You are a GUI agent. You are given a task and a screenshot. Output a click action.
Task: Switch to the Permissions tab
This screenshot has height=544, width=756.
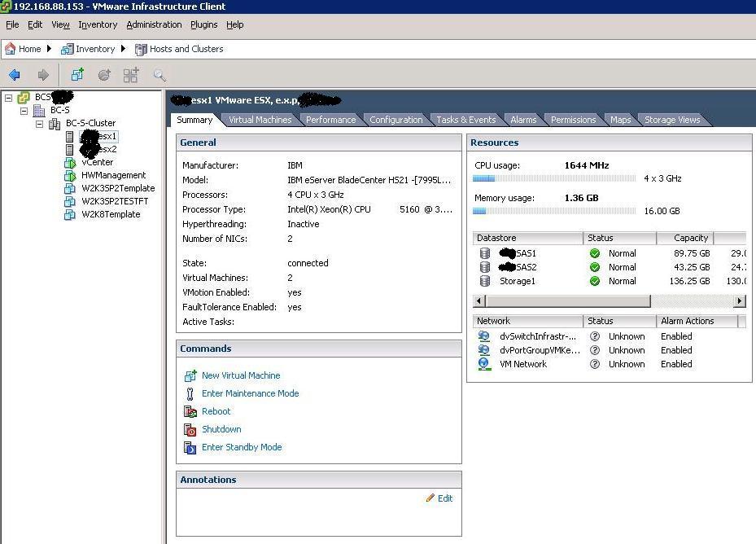pyautogui.click(x=573, y=120)
